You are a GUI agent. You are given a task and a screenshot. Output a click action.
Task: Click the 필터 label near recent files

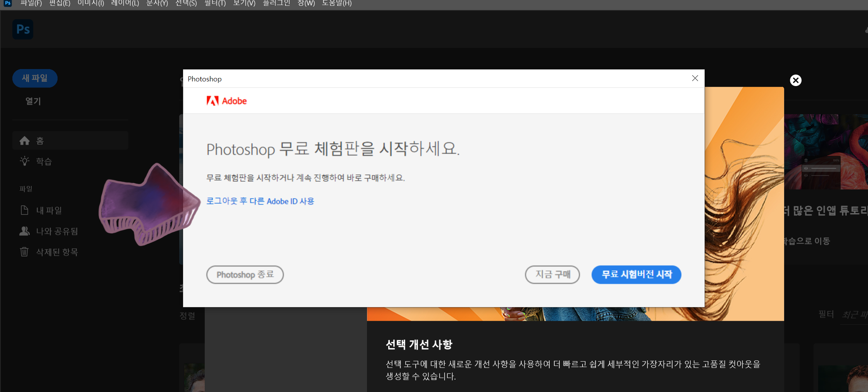[x=826, y=314]
